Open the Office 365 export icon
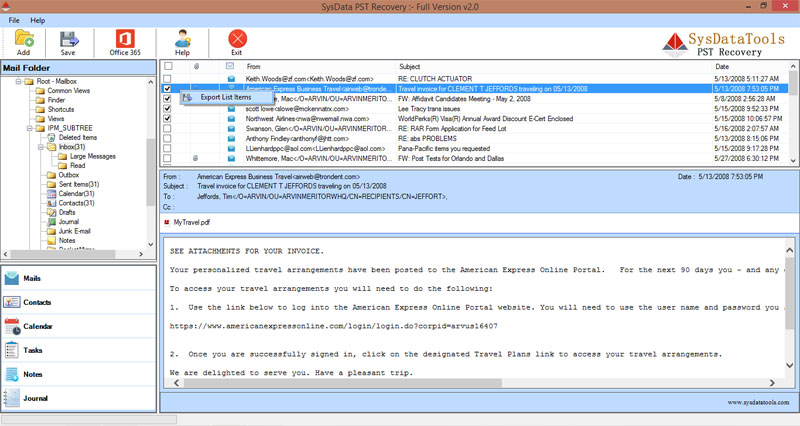Viewport: 800px width, 426px height. (125, 42)
